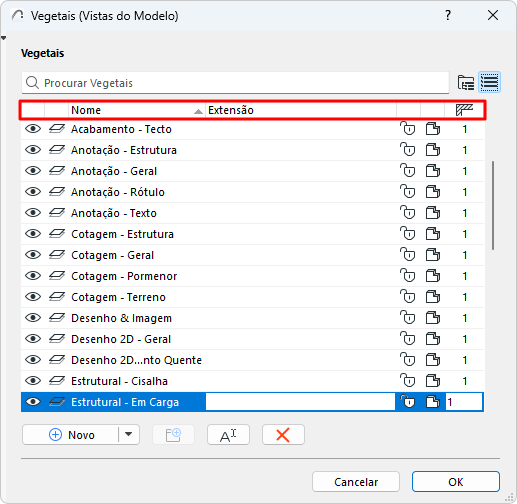This screenshot has width=517, height=504.
Task: Confirm with the OK button
Action: 456,482
